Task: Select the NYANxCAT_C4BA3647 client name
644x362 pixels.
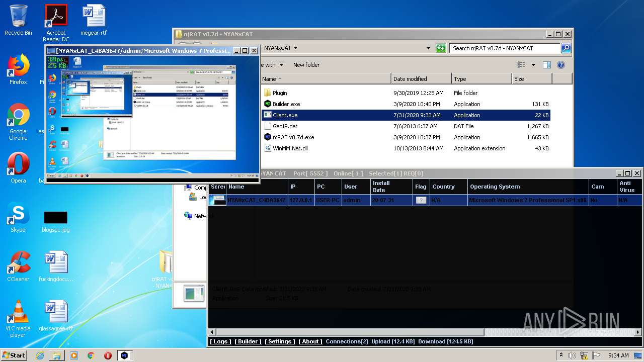Action: (257, 200)
